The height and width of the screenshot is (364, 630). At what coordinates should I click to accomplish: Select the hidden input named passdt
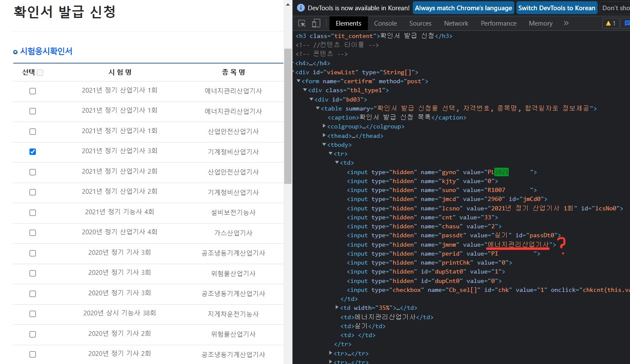pyautogui.click(x=454, y=235)
